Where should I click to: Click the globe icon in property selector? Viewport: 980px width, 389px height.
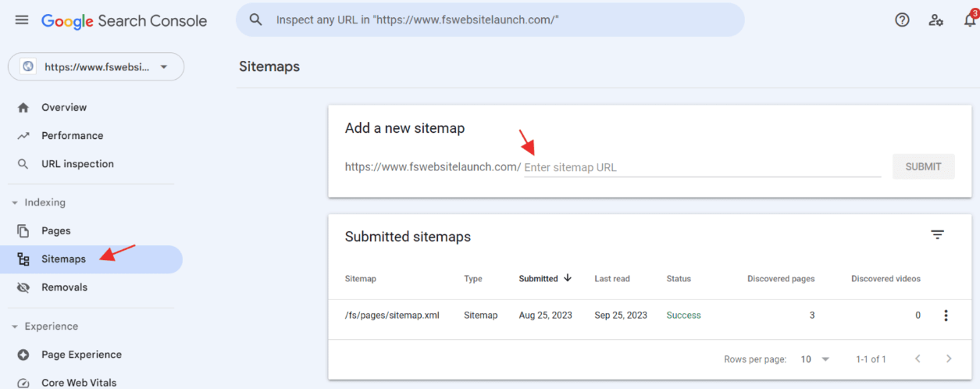tap(28, 66)
